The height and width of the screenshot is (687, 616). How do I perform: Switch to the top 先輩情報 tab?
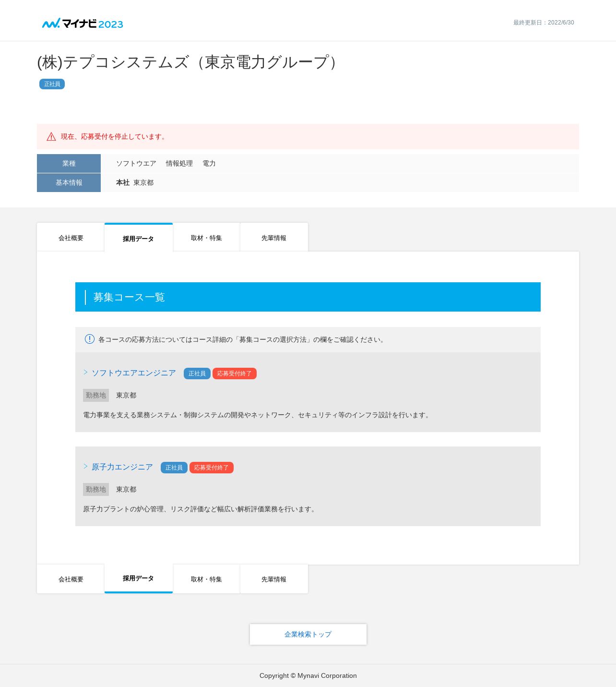[x=274, y=238]
